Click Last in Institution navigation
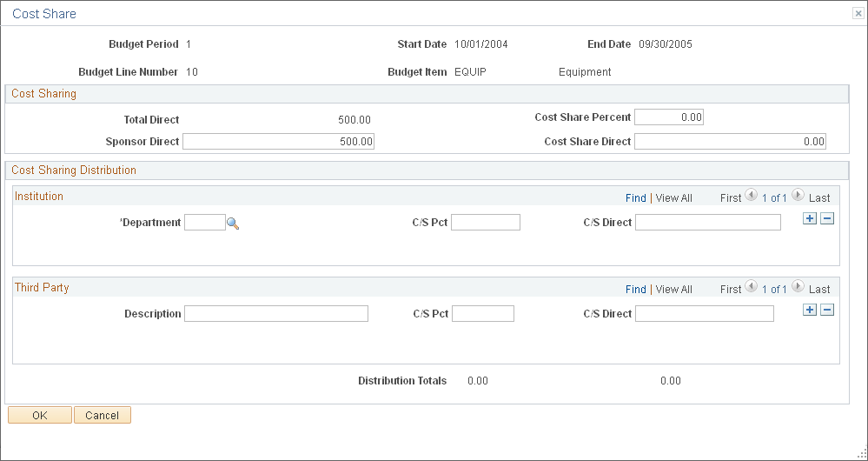This screenshot has height=461, width=868. pyautogui.click(x=820, y=197)
